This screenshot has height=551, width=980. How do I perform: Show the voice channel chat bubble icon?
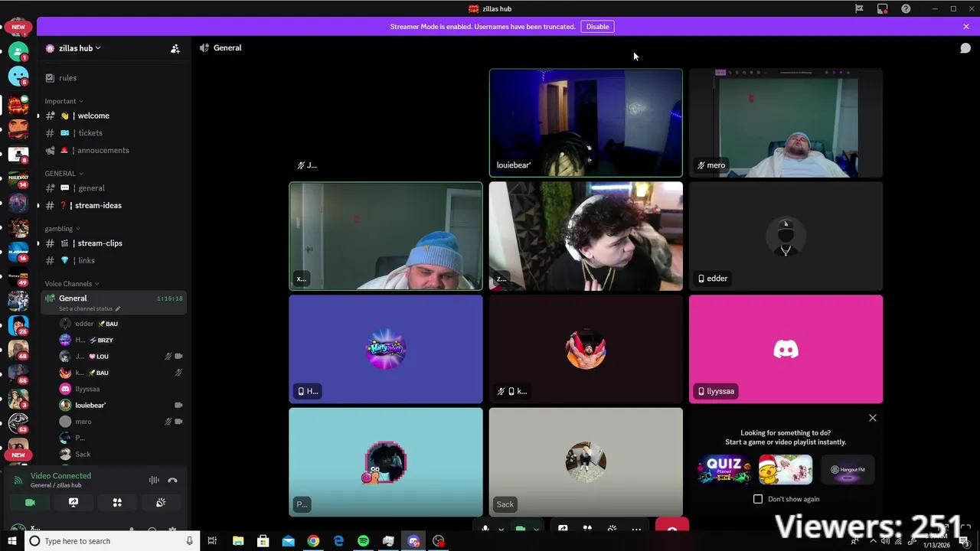965,48
